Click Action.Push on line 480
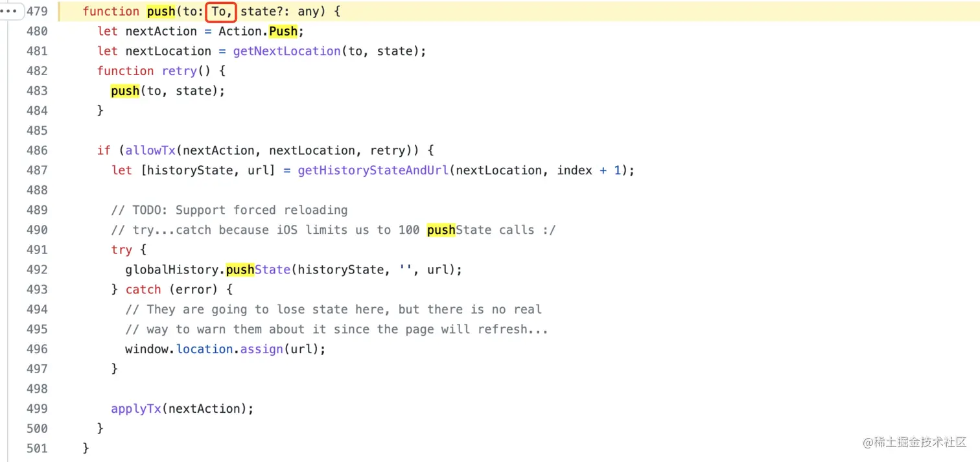This screenshot has width=980, height=462. tap(257, 31)
